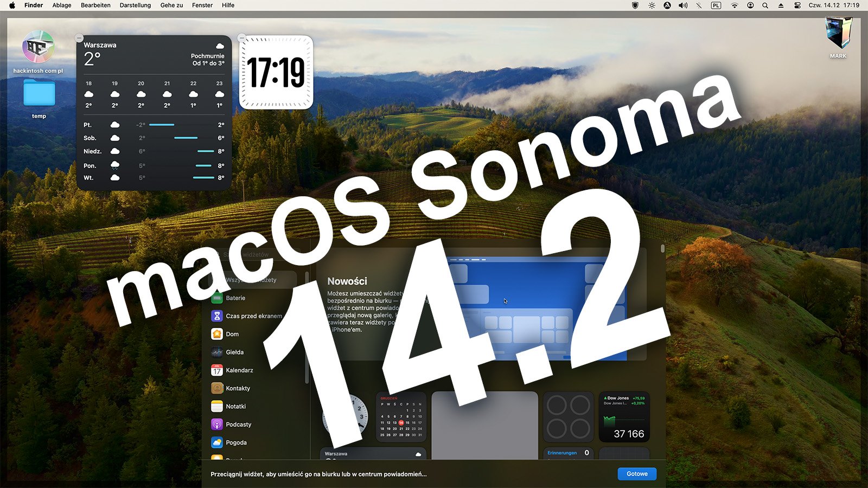Open the Wi-Fi menu bar icon
The height and width of the screenshot is (488, 868).
pos(735,5)
